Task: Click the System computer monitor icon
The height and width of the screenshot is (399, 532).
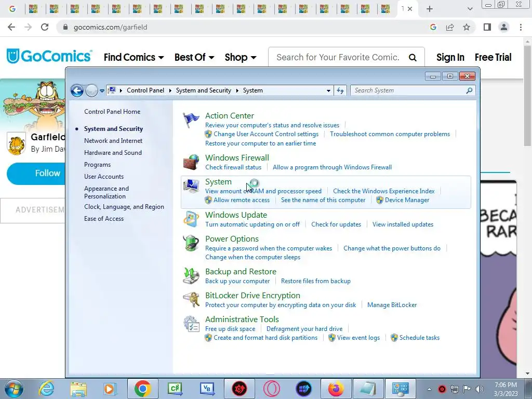Action: coord(191,186)
